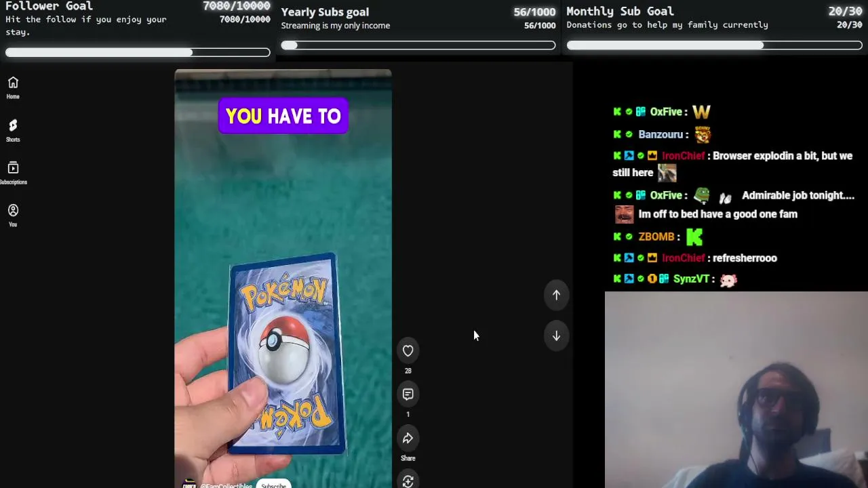The image size is (868, 488).
Task: Click the 'YOU HAVE TO' video caption
Action: 283,116
